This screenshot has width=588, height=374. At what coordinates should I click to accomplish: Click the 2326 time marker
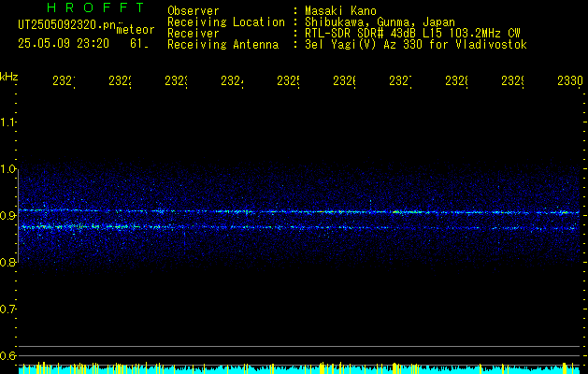pyautogui.click(x=344, y=81)
